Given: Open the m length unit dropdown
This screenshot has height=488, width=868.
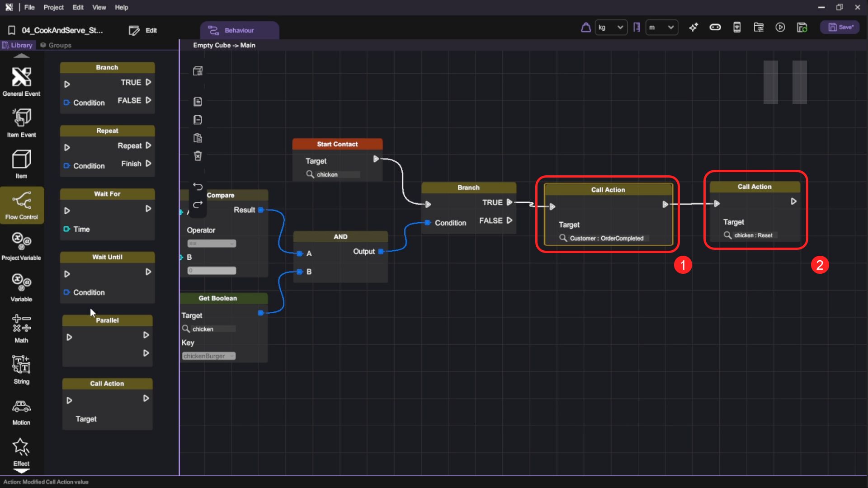Looking at the screenshot, I should (661, 28).
